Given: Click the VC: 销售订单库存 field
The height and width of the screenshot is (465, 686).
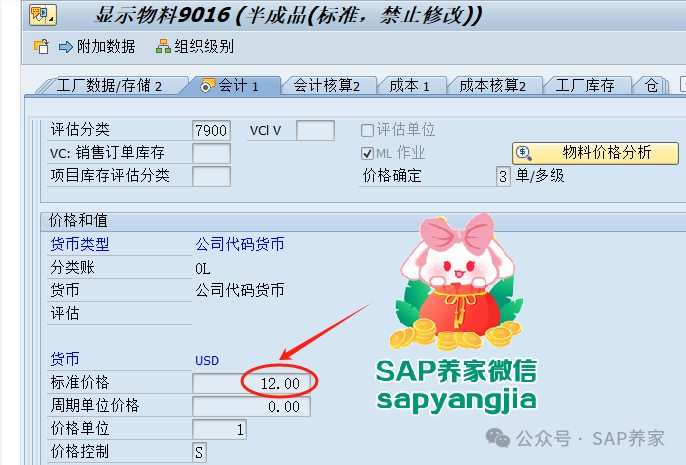Looking at the screenshot, I should (x=211, y=154).
